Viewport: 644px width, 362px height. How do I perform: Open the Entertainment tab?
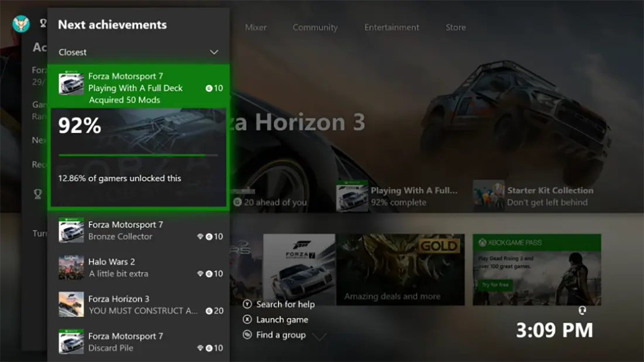(392, 28)
